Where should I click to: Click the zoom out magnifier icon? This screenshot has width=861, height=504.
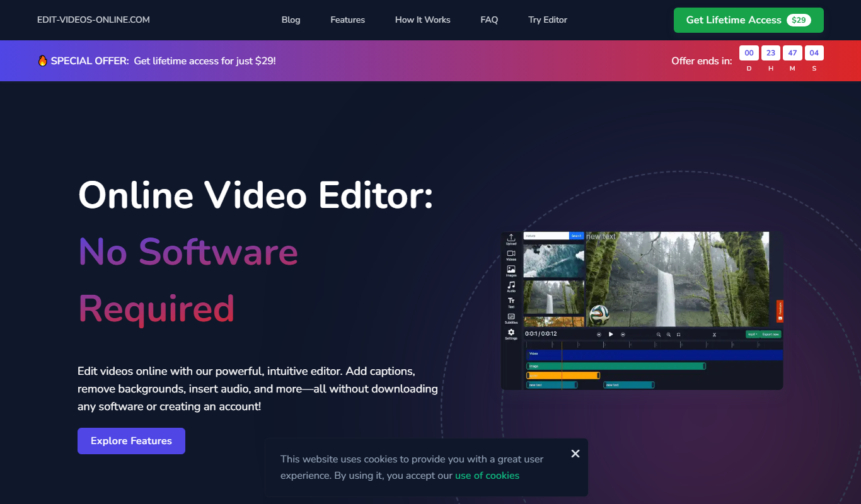click(x=659, y=334)
